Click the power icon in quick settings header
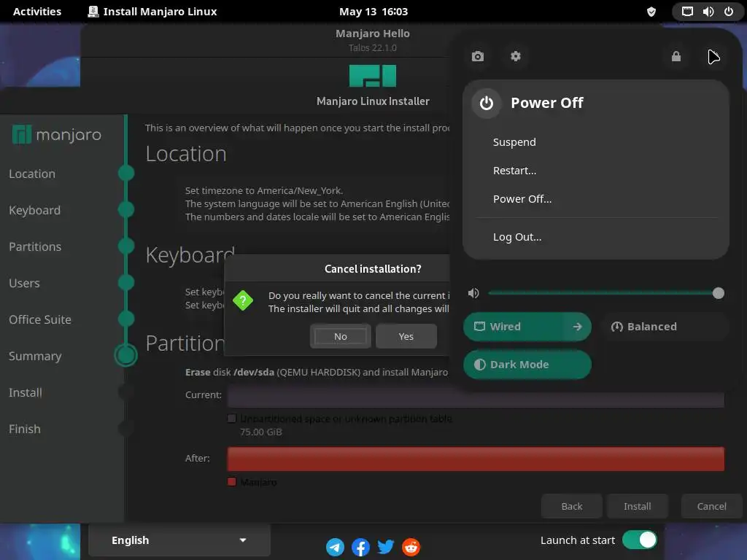This screenshot has height=560, width=747. [713, 56]
